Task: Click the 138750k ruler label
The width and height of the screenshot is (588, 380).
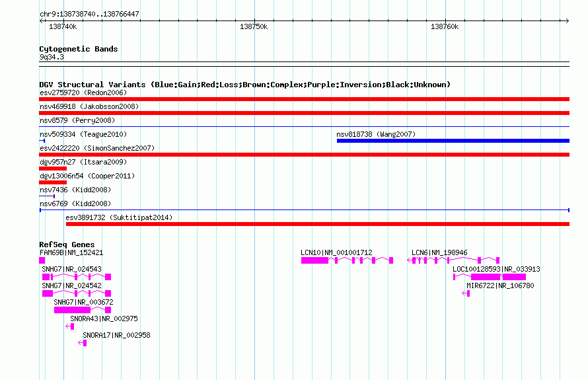Action: pyautogui.click(x=254, y=26)
